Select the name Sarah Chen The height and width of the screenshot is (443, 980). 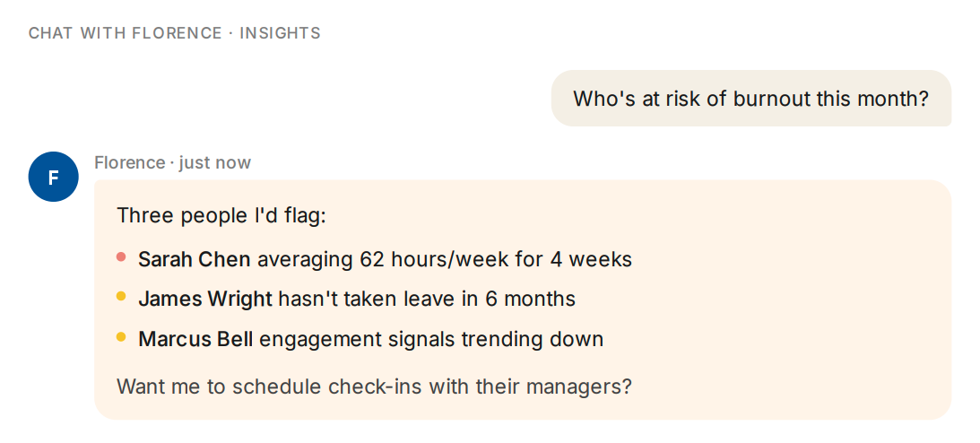[x=195, y=259]
